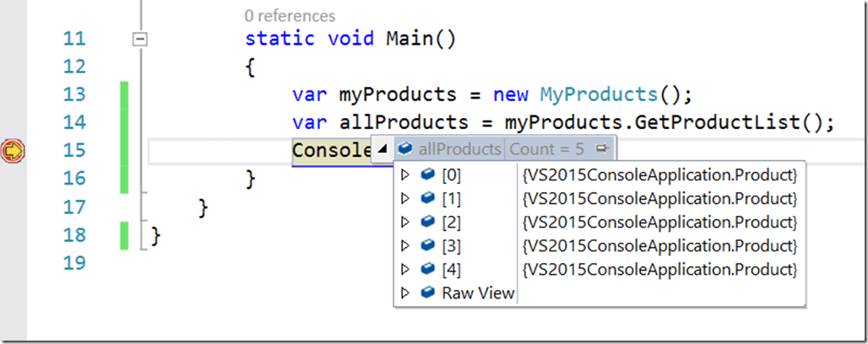
Task: Click the cube icon beside item [1]
Action: click(428, 199)
